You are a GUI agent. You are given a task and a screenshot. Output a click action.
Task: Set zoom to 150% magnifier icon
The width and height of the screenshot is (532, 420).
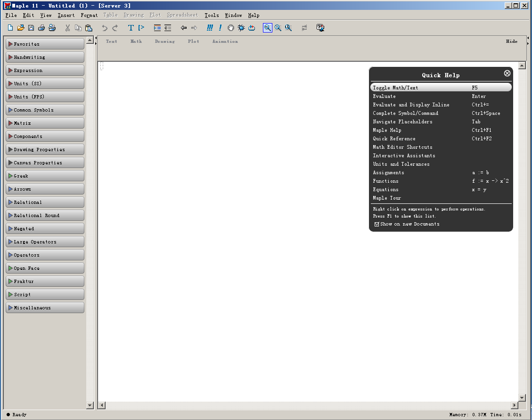click(278, 28)
